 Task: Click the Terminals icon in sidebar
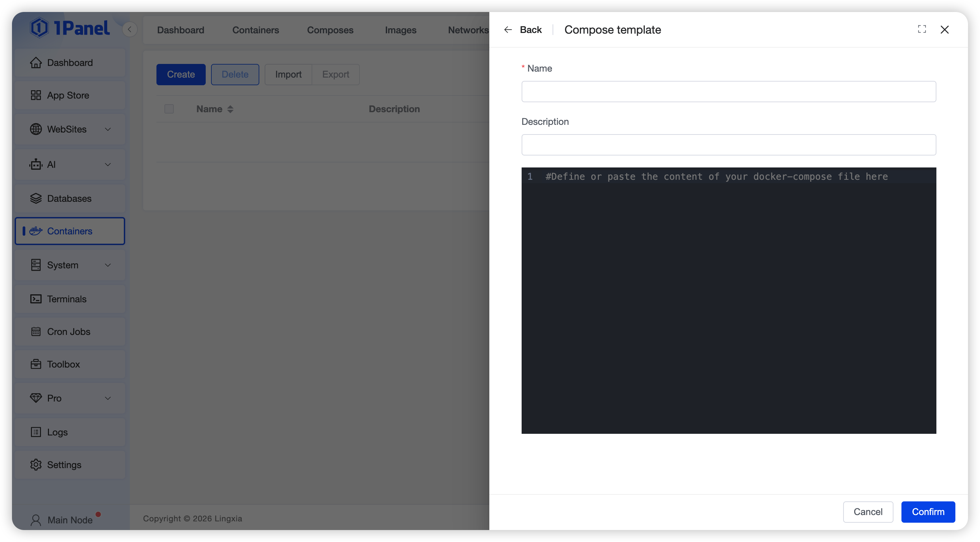pos(36,299)
